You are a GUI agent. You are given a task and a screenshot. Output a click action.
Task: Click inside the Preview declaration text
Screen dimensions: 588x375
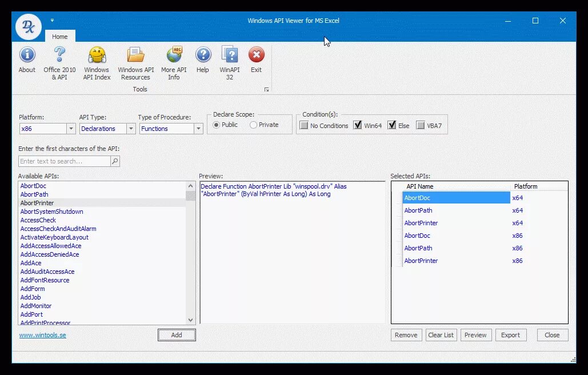tap(274, 190)
